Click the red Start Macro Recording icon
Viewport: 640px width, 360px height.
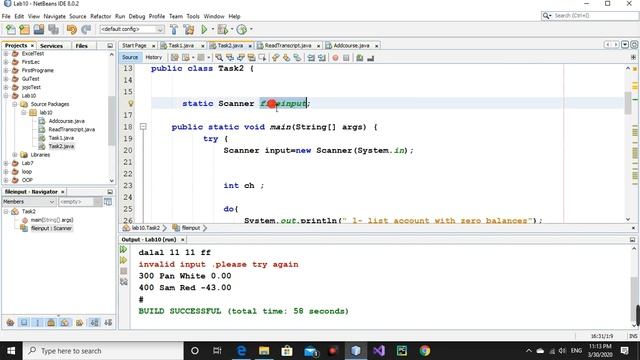click(x=335, y=58)
